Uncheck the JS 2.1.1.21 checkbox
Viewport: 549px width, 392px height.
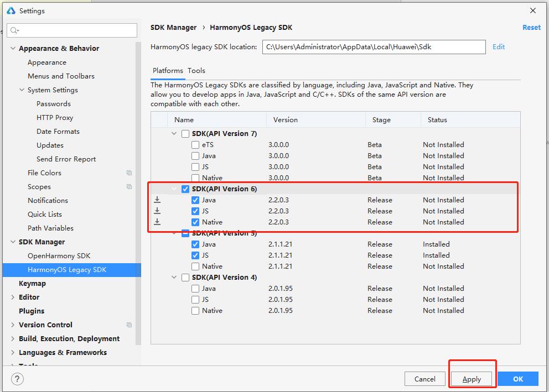click(195, 255)
